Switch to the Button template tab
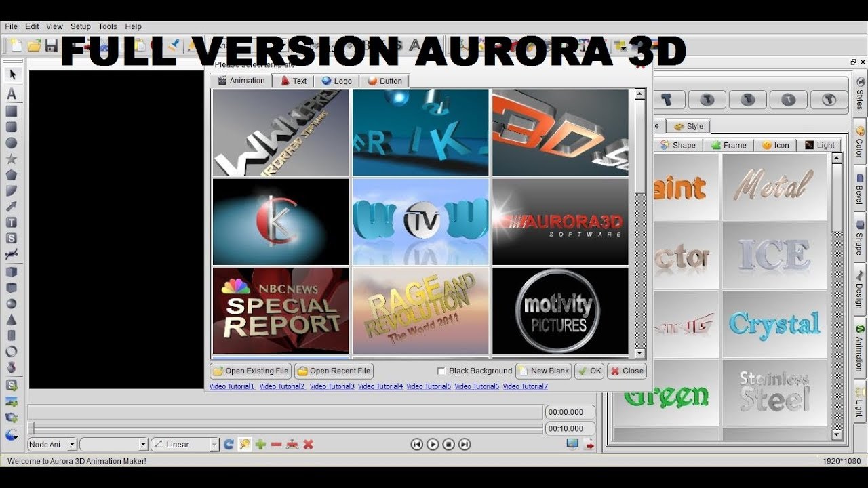 [x=384, y=81]
